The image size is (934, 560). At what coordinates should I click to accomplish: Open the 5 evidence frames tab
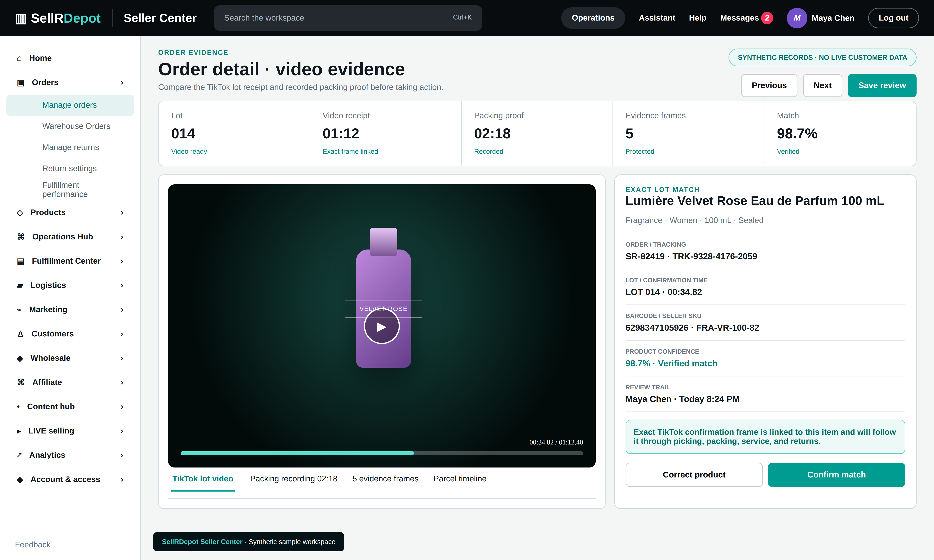[x=385, y=479]
